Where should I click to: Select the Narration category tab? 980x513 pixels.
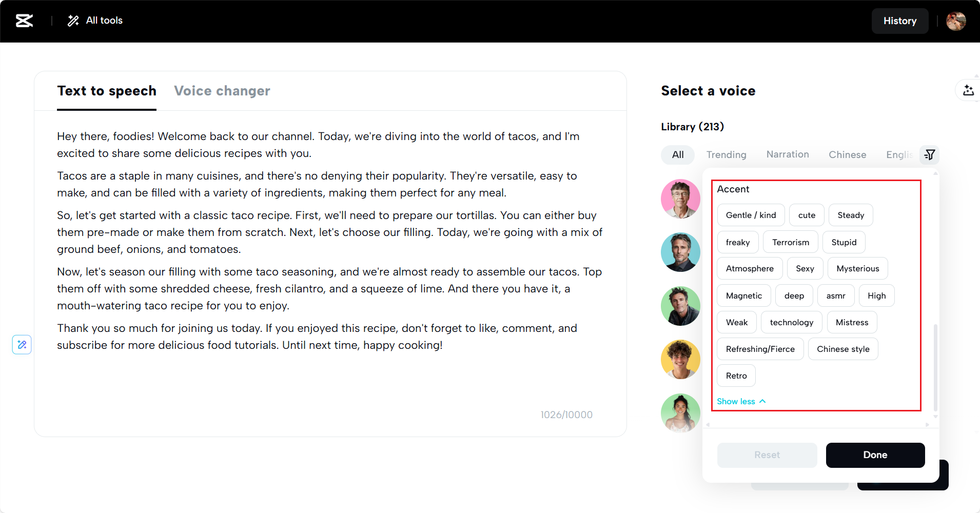pos(787,154)
